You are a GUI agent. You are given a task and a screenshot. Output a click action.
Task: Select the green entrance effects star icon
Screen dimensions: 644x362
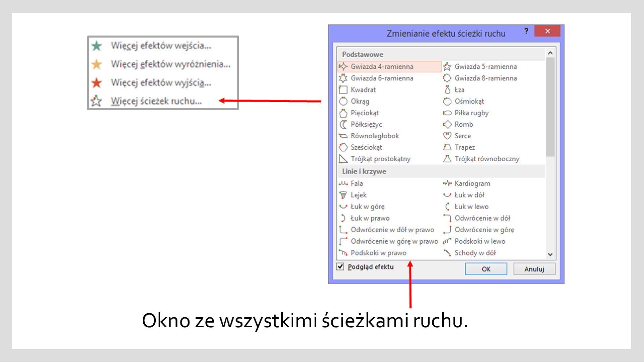(x=96, y=46)
